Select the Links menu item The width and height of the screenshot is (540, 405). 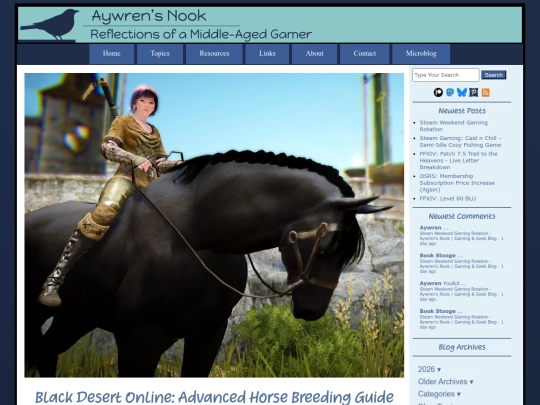(x=267, y=53)
